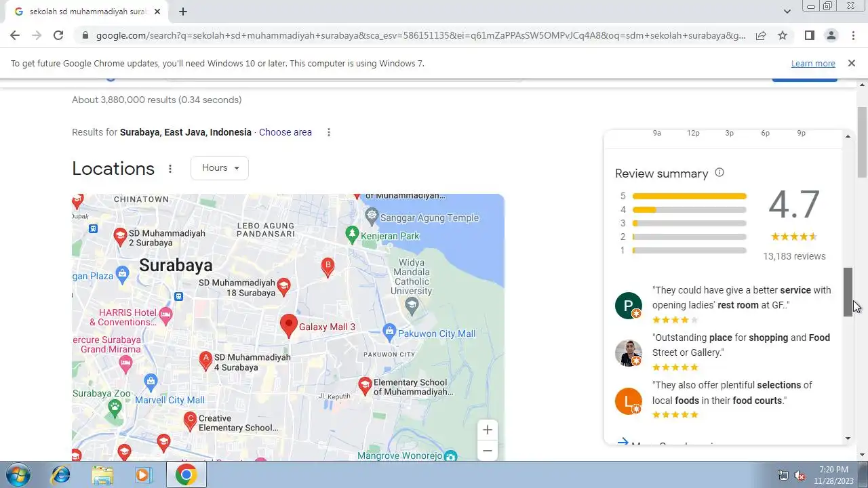
Task: Select marker C Creative Elementary School
Action: click(x=191, y=422)
